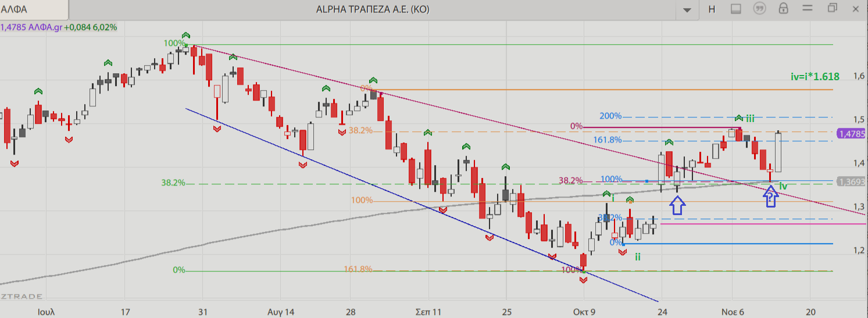Viewport: 868px width, 318px height.
Task: Click the green 0% level label
Action: click(179, 270)
